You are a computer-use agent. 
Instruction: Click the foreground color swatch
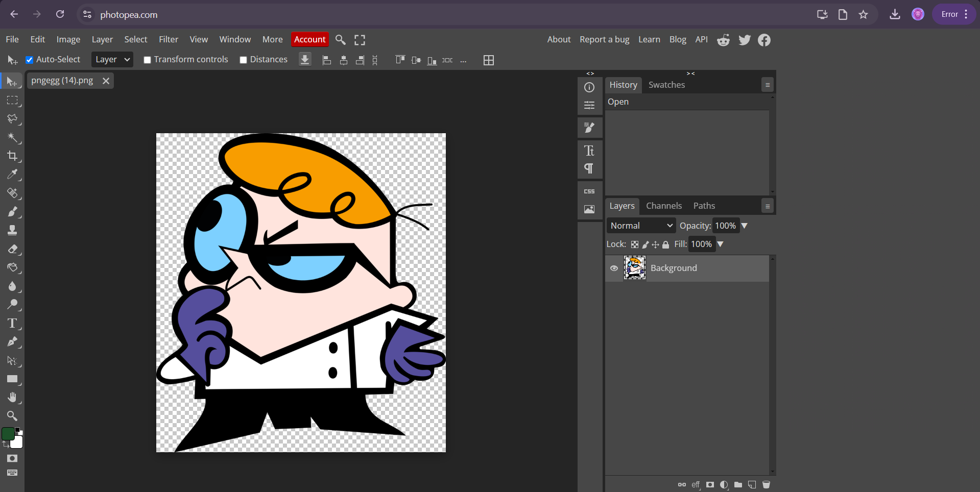[x=8, y=434]
